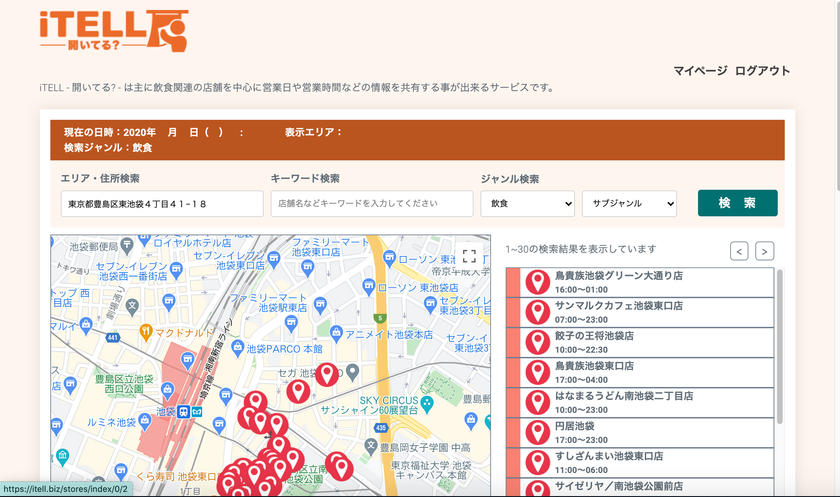Click pin icon beside 円居池袋
The height and width of the screenshot is (497, 840).
537,432
